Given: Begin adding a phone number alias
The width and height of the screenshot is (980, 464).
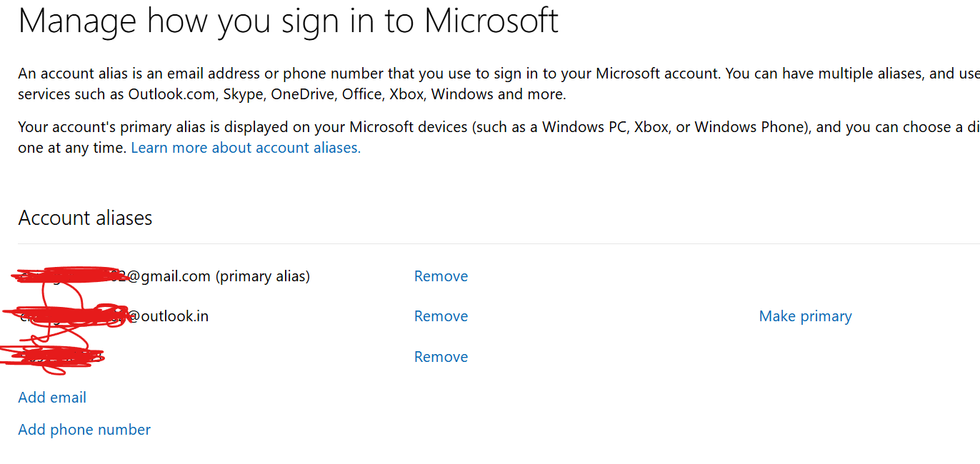Looking at the screenshot, I should pyautogui.click(x=84, y=429).
